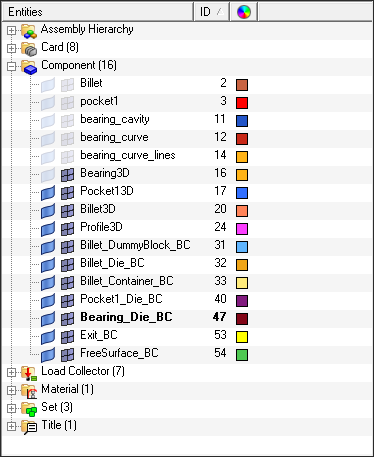The image size is (374, 457).
Task: Sort by the ID column header
Action: [212, 12]
